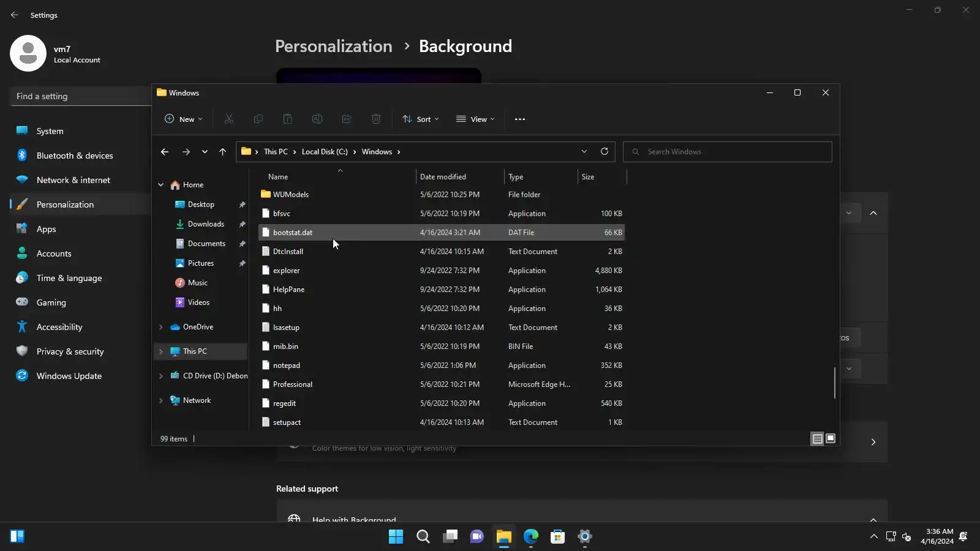
Task: Click the bootstat.dat file icon
Action: (x=266, y=233)
